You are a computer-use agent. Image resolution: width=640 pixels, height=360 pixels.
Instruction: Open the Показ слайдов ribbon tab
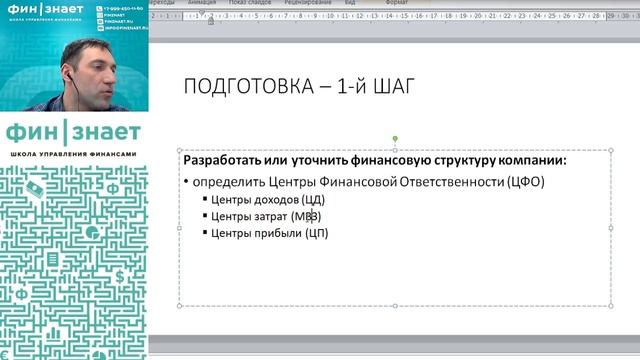point(250,2)
